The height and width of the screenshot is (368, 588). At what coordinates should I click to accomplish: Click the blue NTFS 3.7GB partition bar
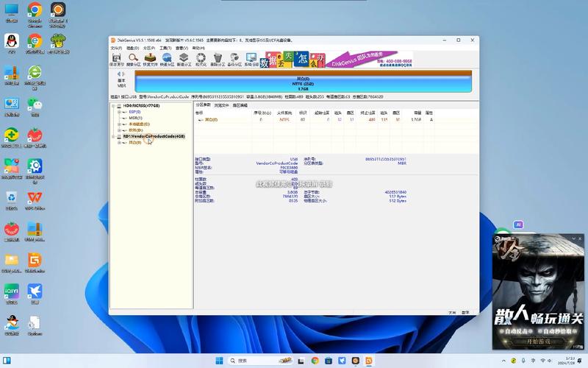click(303, 83)
